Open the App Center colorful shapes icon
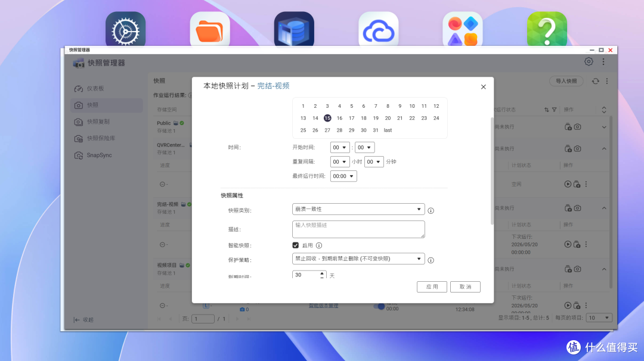This screenshot has height=361, width=644. pos(463,29)
